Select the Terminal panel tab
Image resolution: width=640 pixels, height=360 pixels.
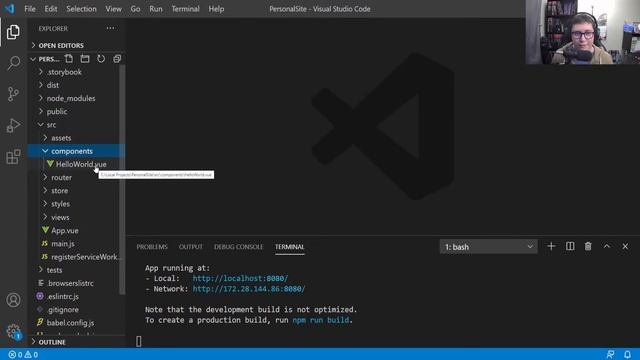pyautogui.click(x=289, y=247)
